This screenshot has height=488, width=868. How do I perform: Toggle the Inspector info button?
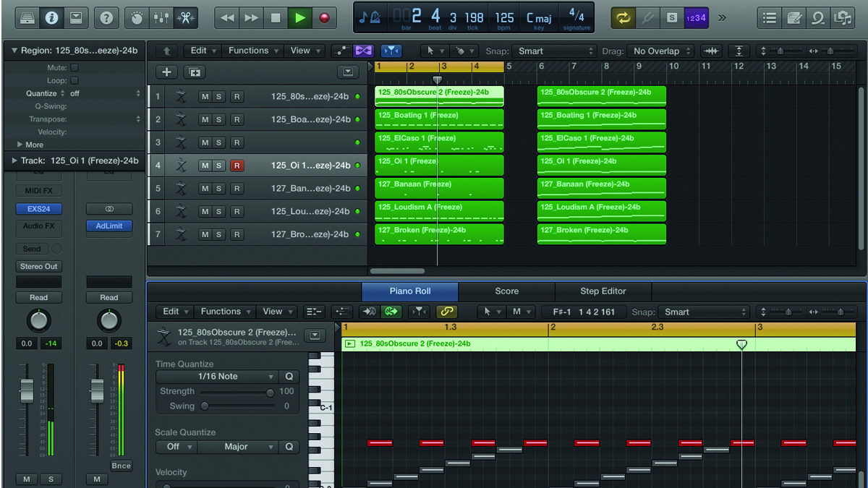click(x=51, y=18)
